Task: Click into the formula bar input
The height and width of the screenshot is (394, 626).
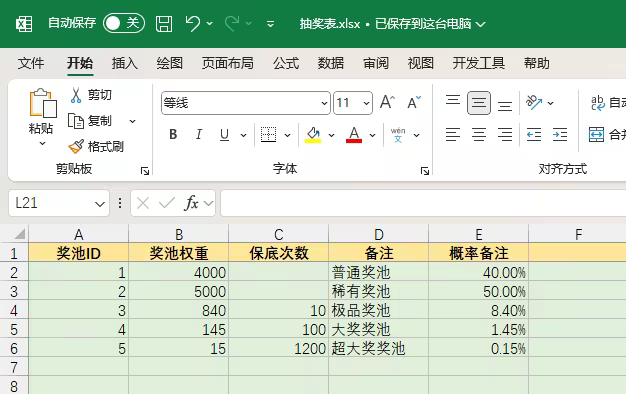Action: pos(423,203)
